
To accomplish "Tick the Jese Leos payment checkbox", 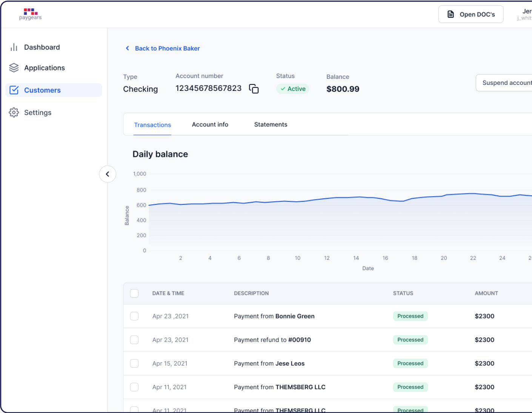I will point(134,363).
